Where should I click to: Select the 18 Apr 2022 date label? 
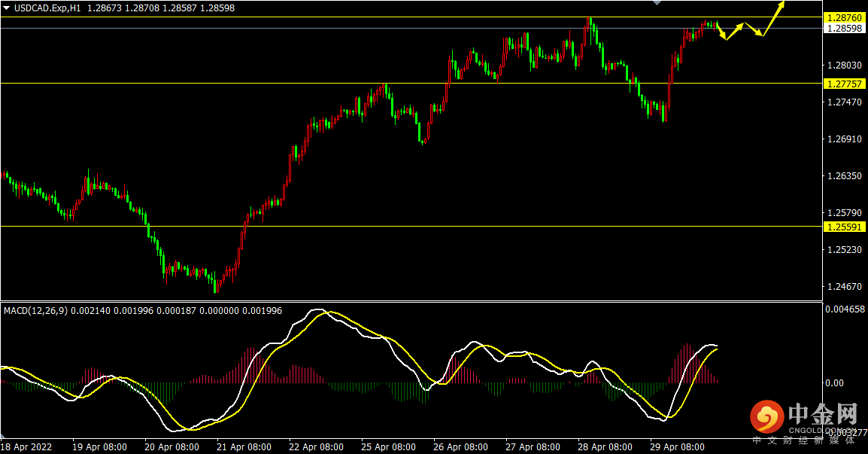click(26, 446)
